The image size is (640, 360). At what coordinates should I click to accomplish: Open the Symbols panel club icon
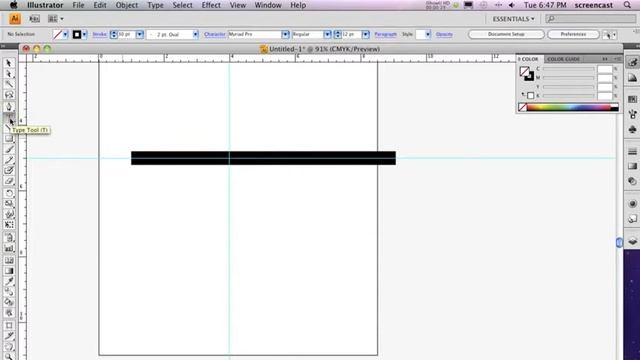pos(632,130)
